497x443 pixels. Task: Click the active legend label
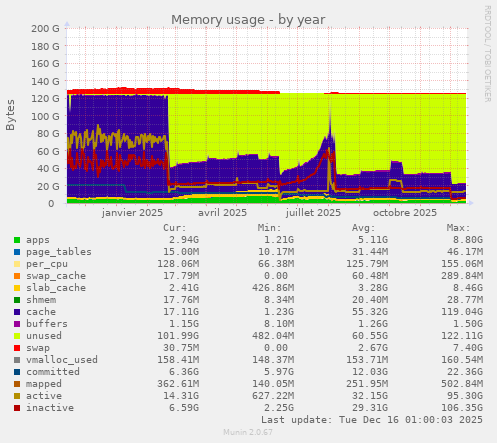coord(44,396)
